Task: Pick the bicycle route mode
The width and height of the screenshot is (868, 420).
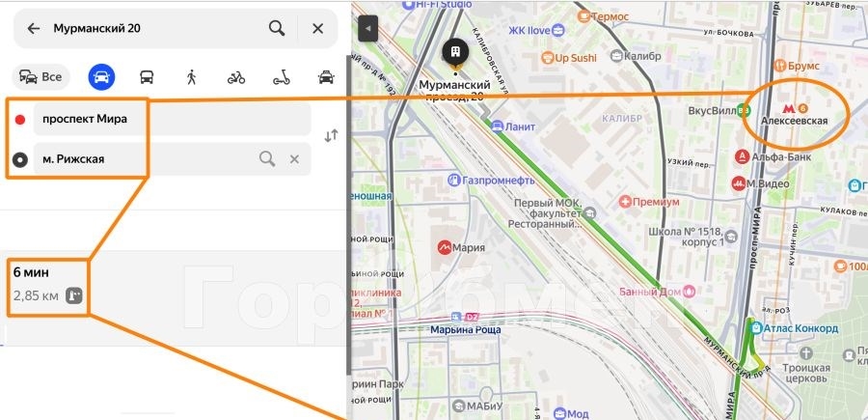Action: pos(236,77)
